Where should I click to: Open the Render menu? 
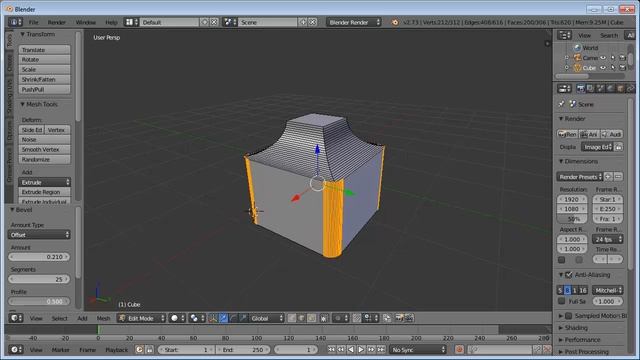click(x=56, y=22)
